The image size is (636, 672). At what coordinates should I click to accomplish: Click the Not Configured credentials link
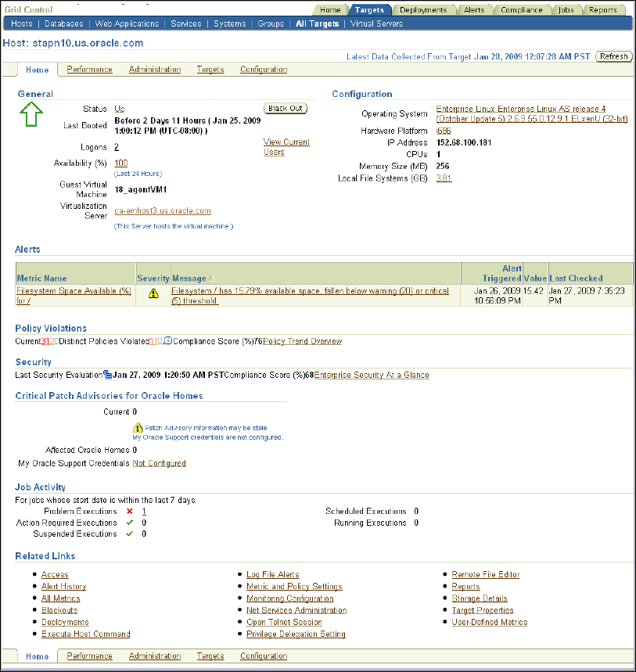(x=159, y=463)
